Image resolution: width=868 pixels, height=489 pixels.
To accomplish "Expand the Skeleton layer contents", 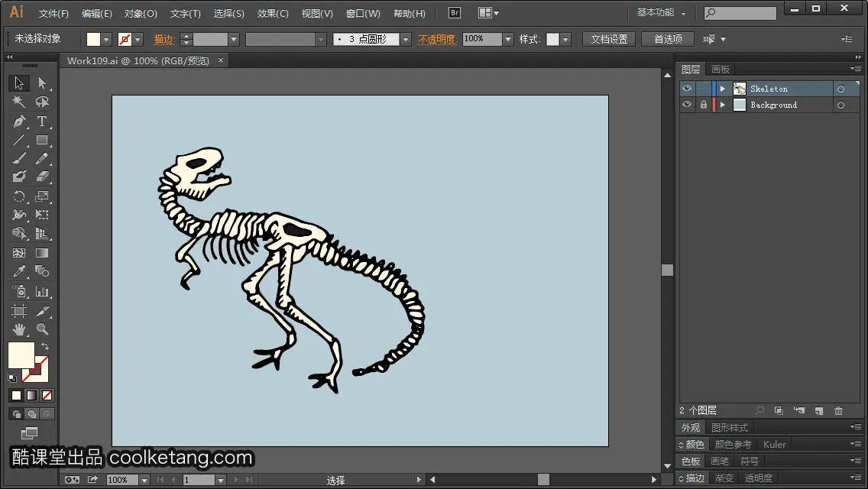I will [722, 89].
